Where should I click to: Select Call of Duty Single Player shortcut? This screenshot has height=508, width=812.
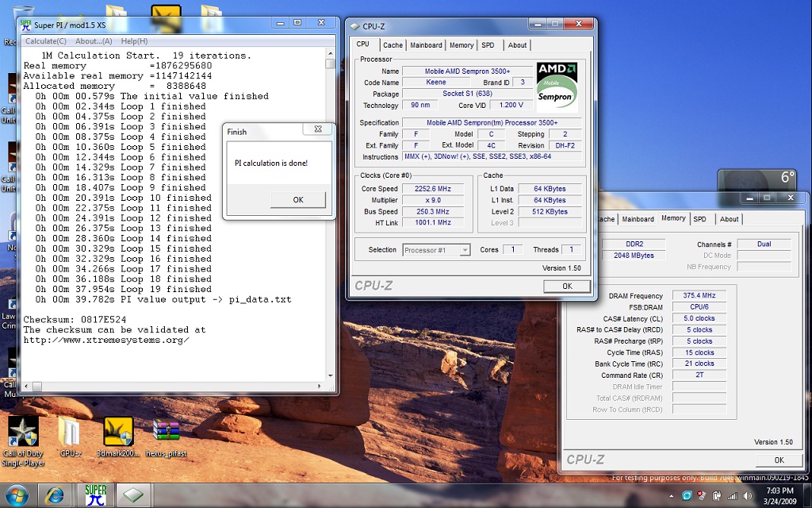23,441
